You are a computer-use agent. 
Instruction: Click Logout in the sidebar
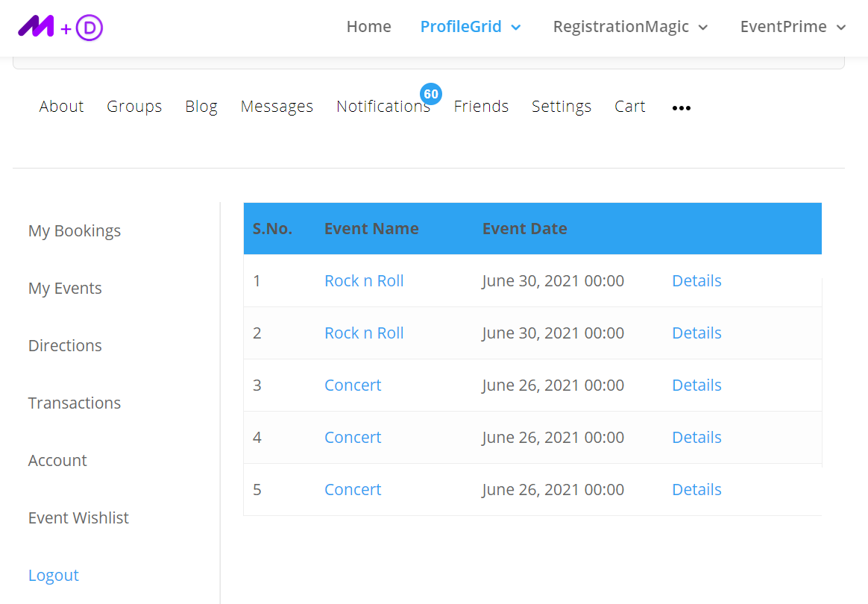click(53, 574)
